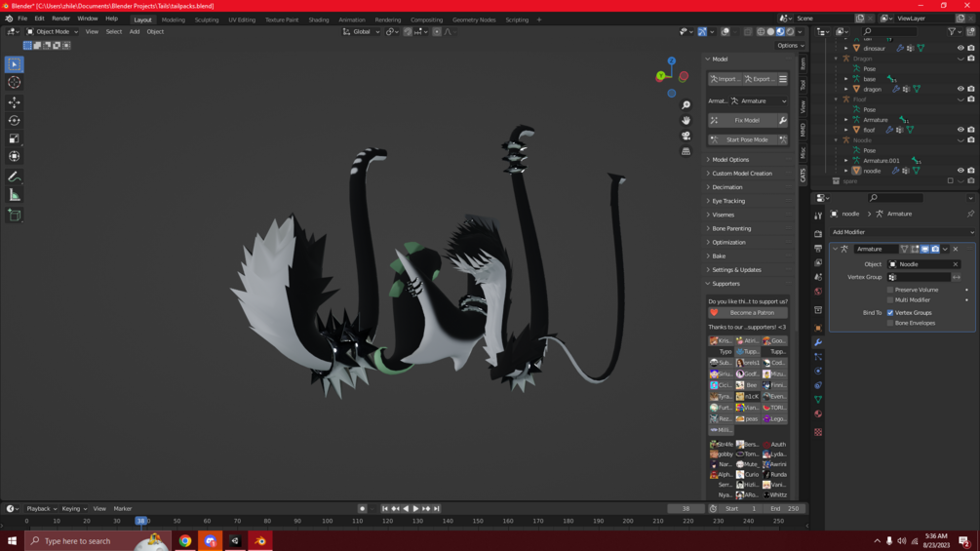Click the Z axis of navigation gizmo
Screen dimensions: 980x551
(671, 61)
